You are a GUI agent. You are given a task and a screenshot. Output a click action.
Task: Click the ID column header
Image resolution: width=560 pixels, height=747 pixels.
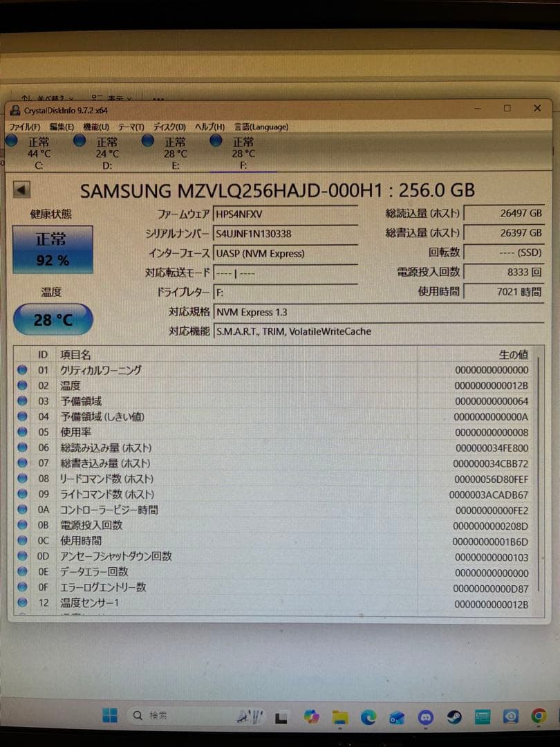(x=43, y=354)
